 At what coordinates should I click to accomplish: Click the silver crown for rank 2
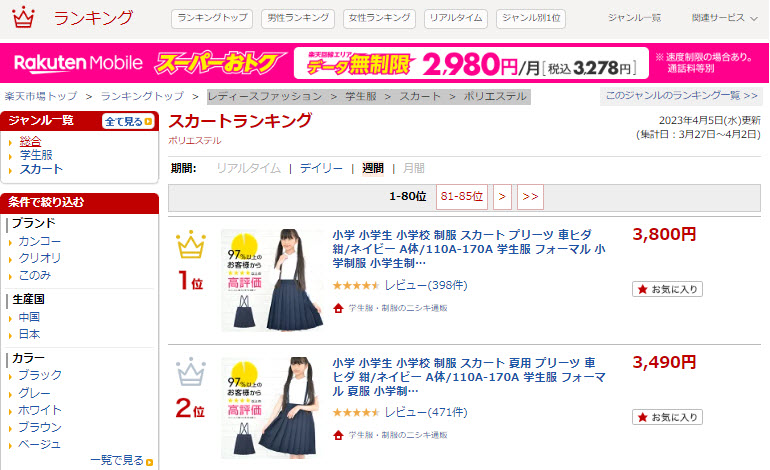(x=191, y=372)
